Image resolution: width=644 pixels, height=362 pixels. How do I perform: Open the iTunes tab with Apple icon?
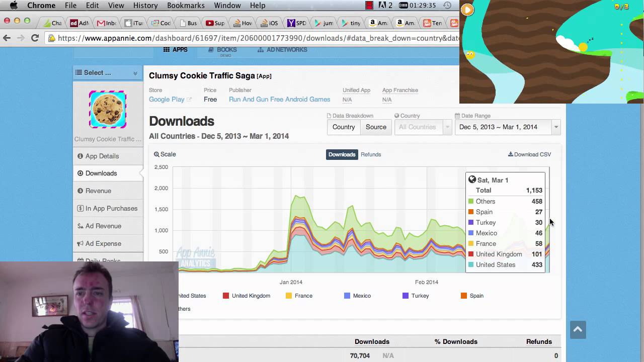[134, 23]
